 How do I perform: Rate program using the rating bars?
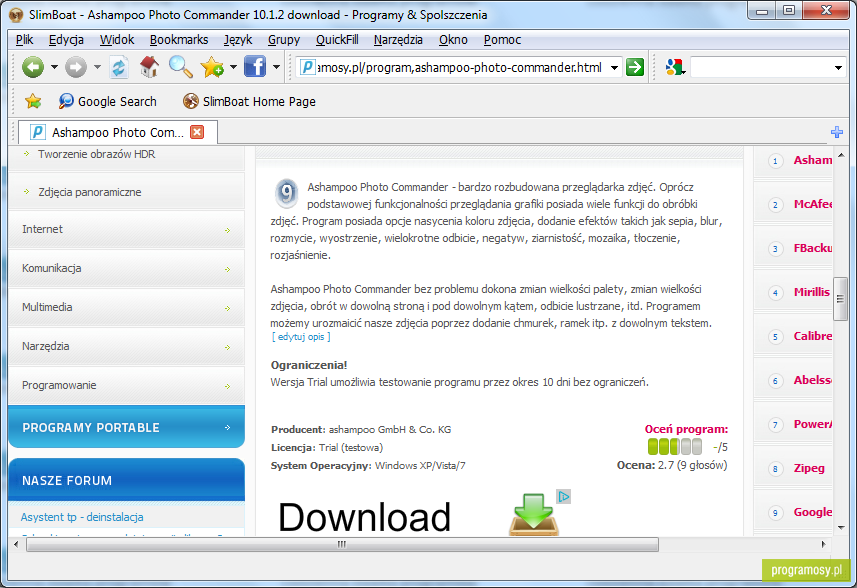click(x=674, y=446)
